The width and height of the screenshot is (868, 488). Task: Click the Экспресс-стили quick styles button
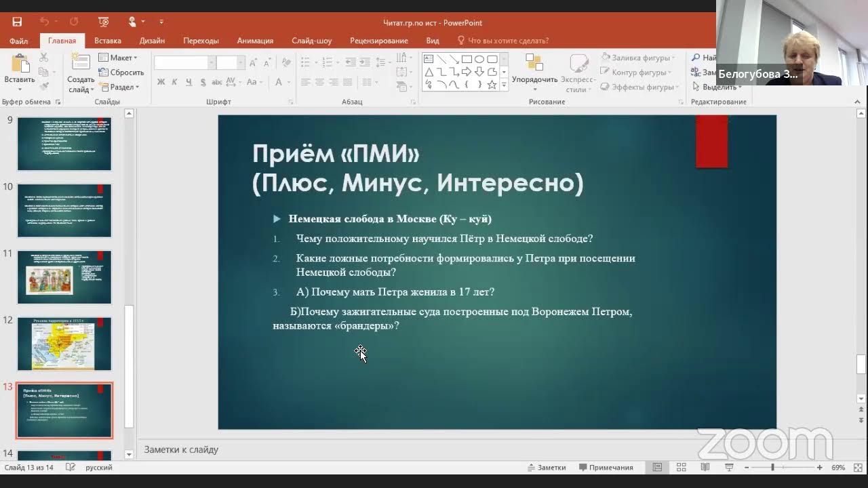(579, 73)
